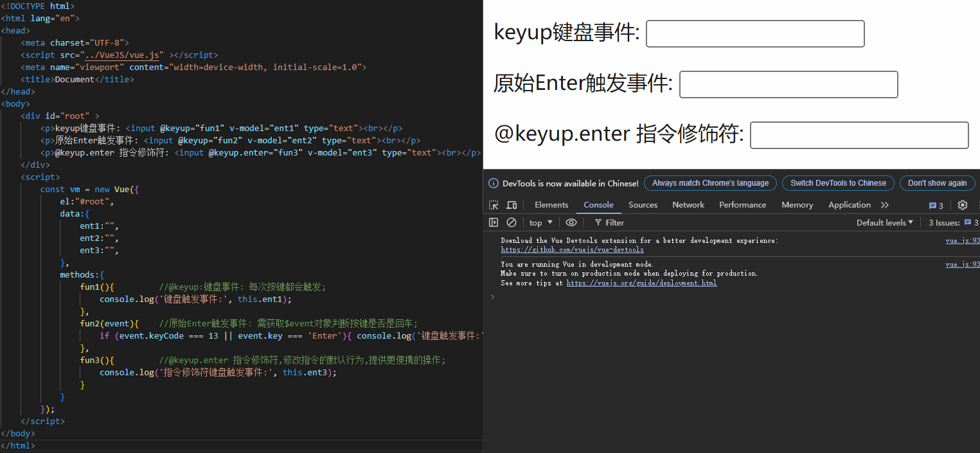Click 'You are running Vue in development mode' message
980x453 pixels.
tap(577, 264)
